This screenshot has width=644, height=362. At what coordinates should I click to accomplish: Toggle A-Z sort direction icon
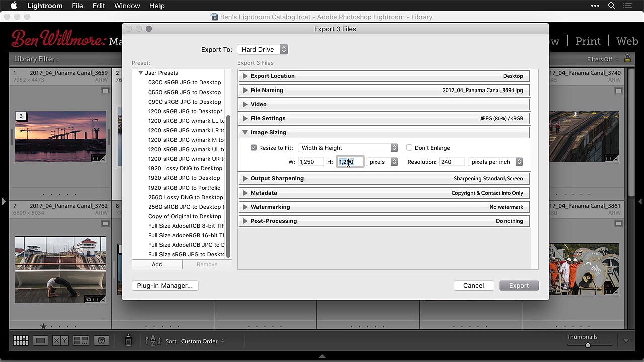[x=153, y=341]
